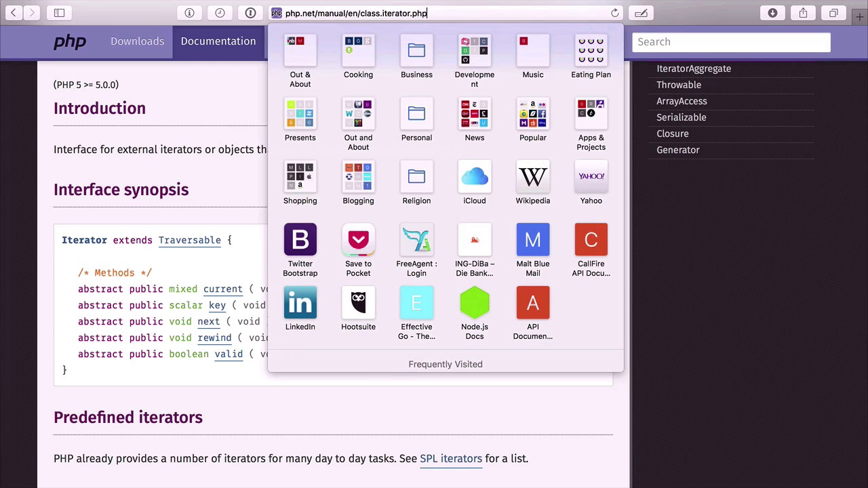
Task: Click the Frequently Visited label
Action: (446, 364)
